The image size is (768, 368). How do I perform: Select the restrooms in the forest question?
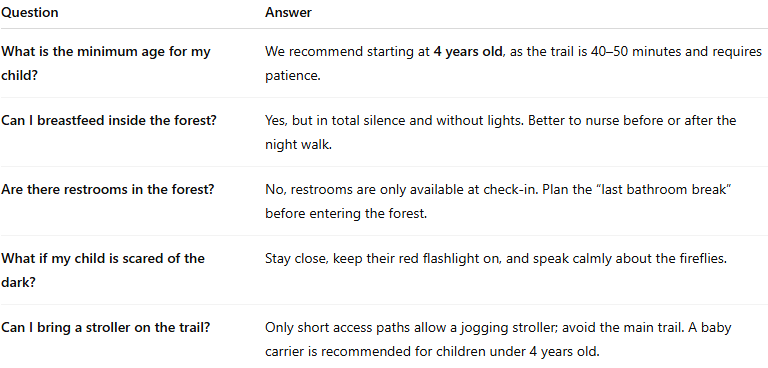tap(107, 189)
